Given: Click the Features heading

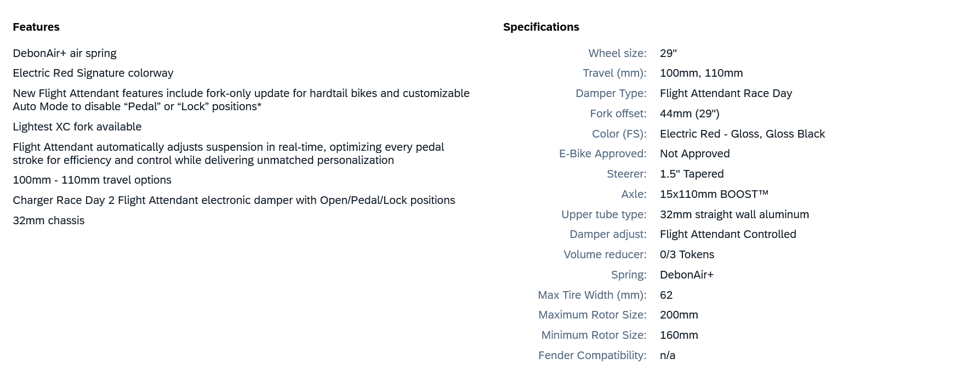Looking at the screenshot, I should (x=36, y=27).
